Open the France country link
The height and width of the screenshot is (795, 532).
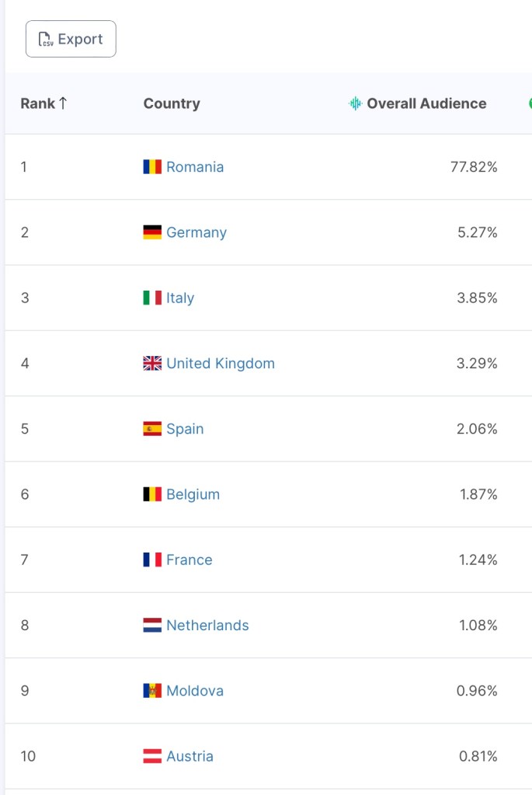[189, 560]
